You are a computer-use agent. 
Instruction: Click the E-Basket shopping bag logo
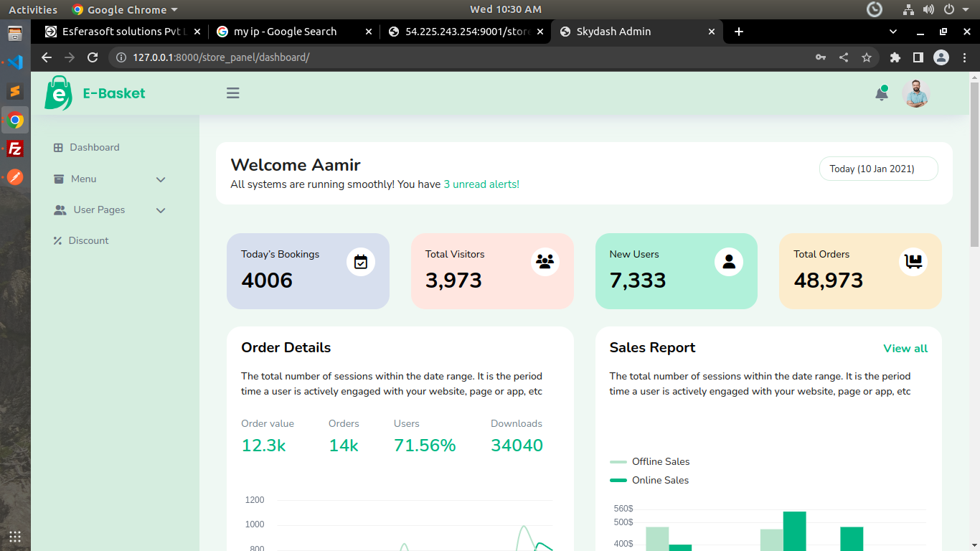[58, 93]
